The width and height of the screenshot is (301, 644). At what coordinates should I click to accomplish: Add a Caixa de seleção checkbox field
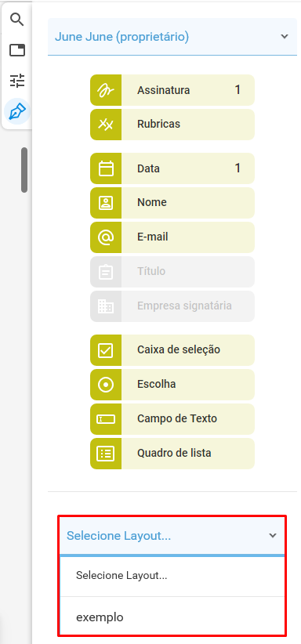(172, 350)
